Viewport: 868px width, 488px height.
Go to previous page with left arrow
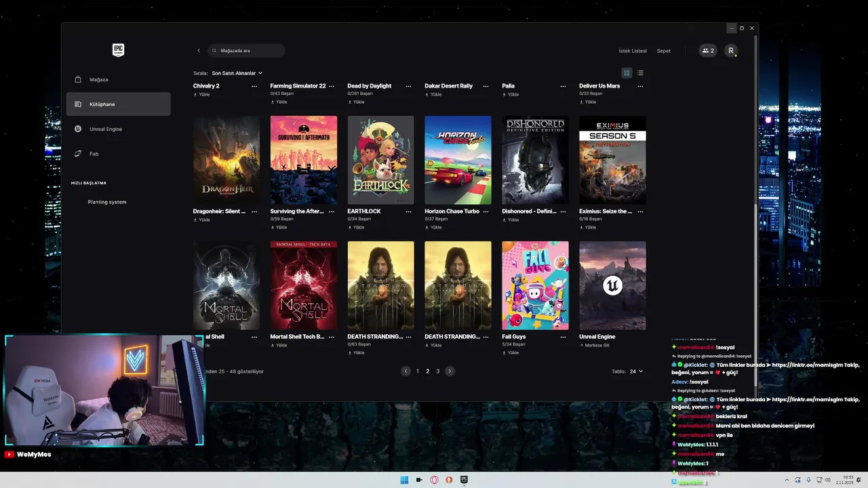tap(406, 371)
